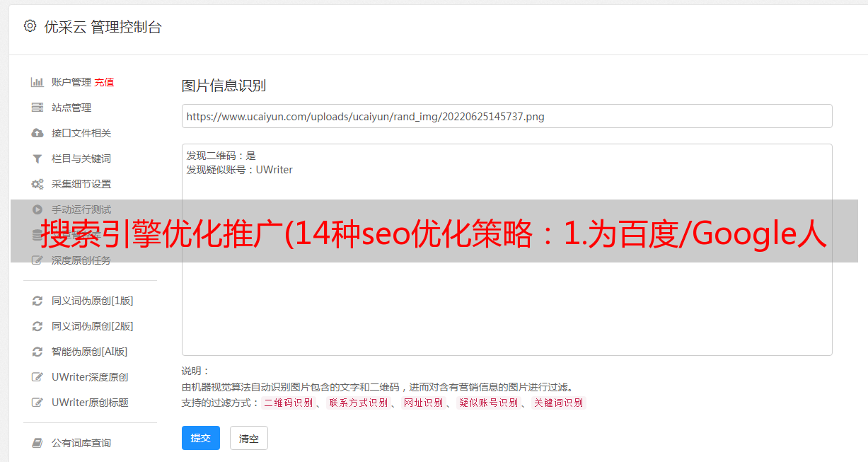This screenshot has height=462, width=868.
Task: Click inside the recognition results text area
Action: pyautogui.click(x=507, y=250)
